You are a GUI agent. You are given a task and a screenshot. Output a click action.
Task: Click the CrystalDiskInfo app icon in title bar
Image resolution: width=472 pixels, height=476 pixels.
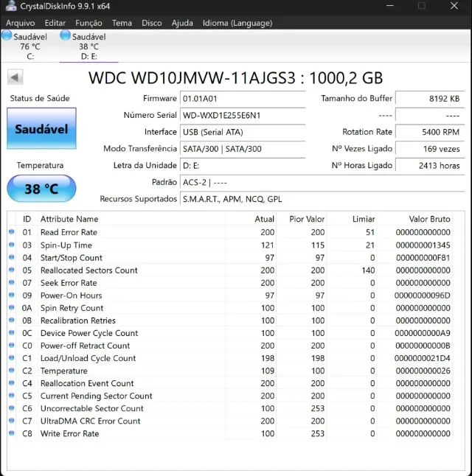(x=11, y=6)
